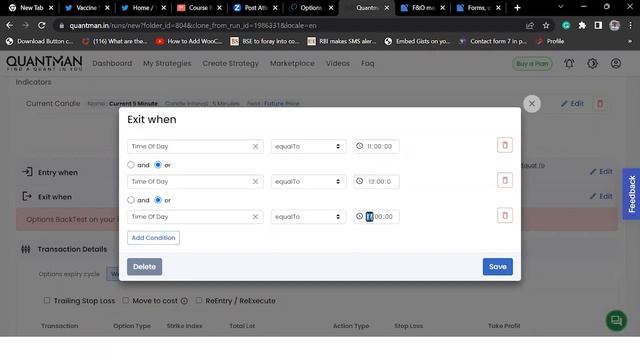640x360 pixels.
Task: Open Grammarly extension icon
Action: (566, 25)
